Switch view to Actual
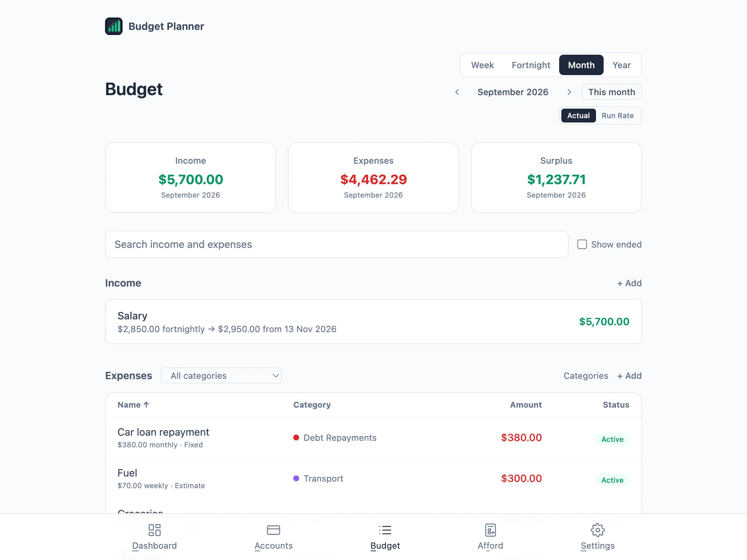Screen dimensions: 747x560 pos(578,116)
